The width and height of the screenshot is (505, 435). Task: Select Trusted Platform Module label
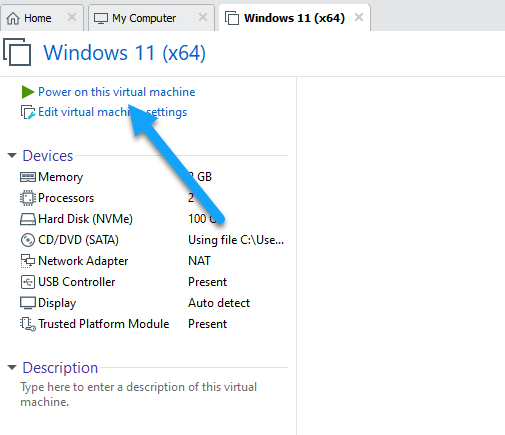104,324
